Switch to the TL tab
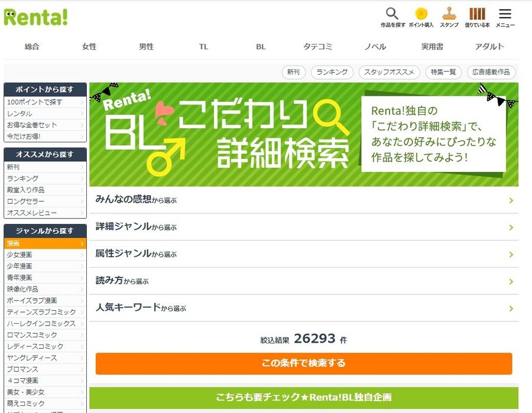The width and height of the screenshot is (532, 413). 203,47
